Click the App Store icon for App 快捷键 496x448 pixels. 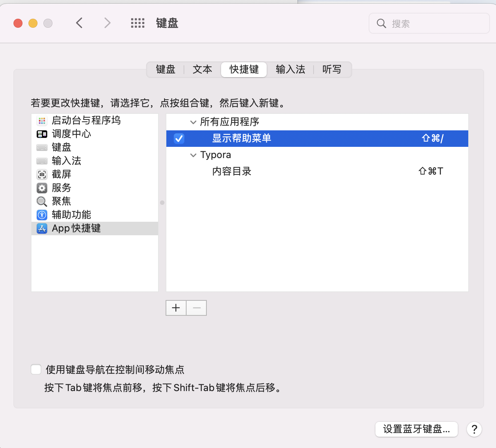pos(42,228)
